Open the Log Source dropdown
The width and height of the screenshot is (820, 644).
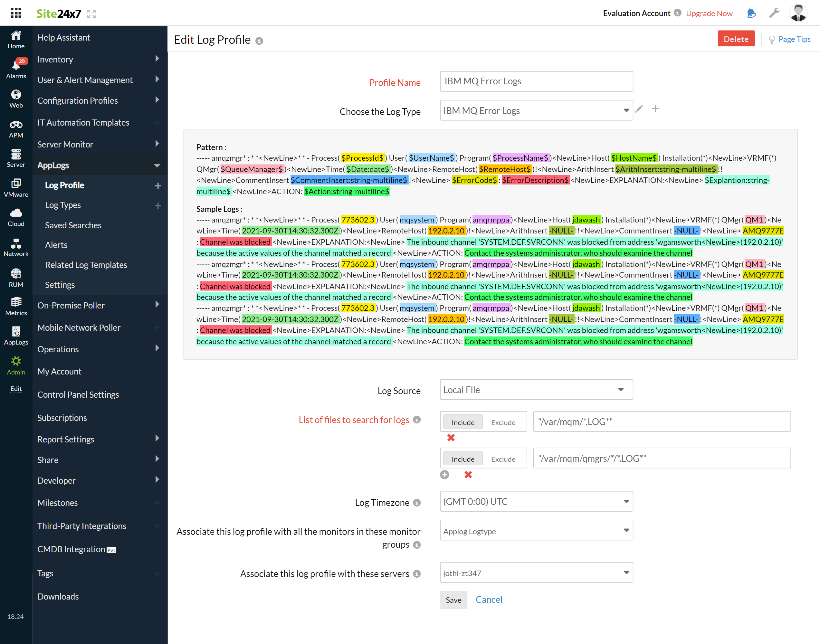pyautogui.click(x=536, y=390)
